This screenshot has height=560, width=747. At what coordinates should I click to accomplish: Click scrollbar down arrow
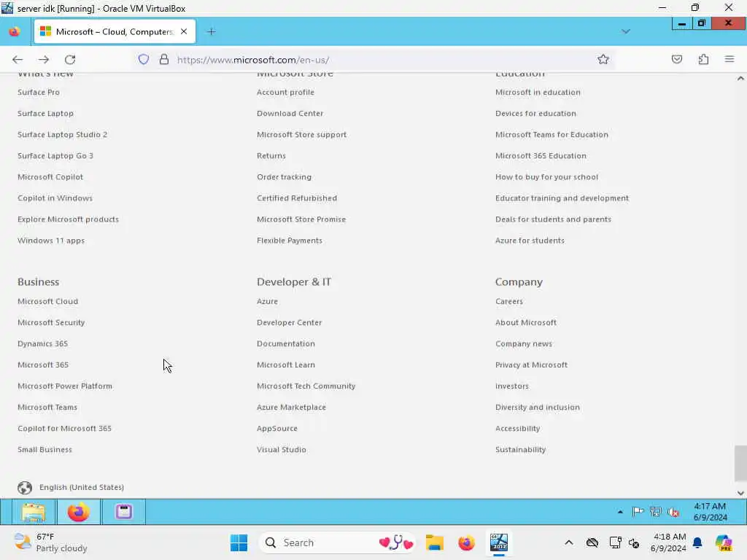pyautogui.click(x=740, y=493)
